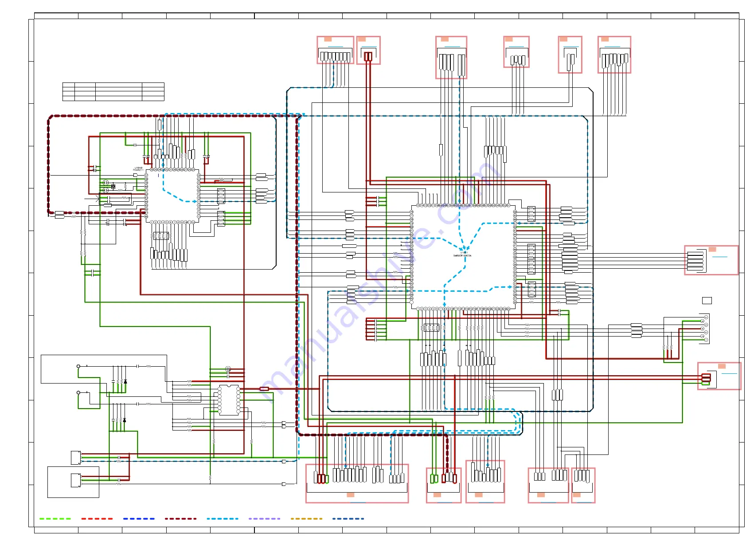This screenshot has width=754, height=560.
Task: Click the navy dashed legend line
Action: [348, 518]
